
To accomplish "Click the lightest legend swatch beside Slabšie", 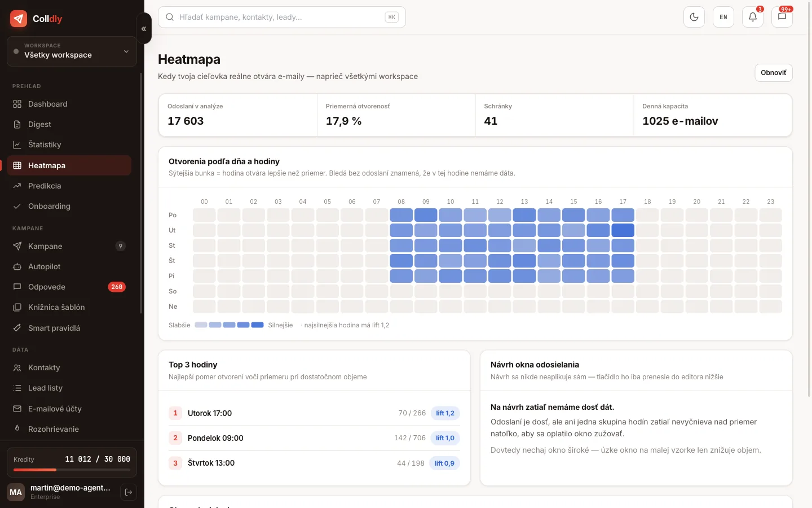I will (x=201, y=325).
